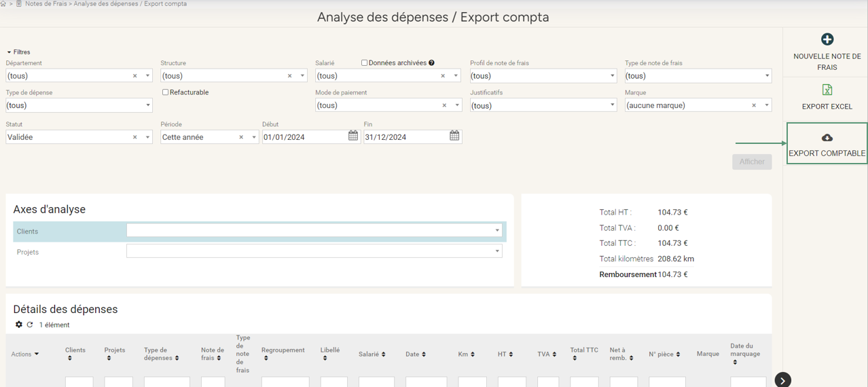The width and height of the screenshot is (868, 387).
Task: Clear the Statut Validée selection
Action: [134, 137]
